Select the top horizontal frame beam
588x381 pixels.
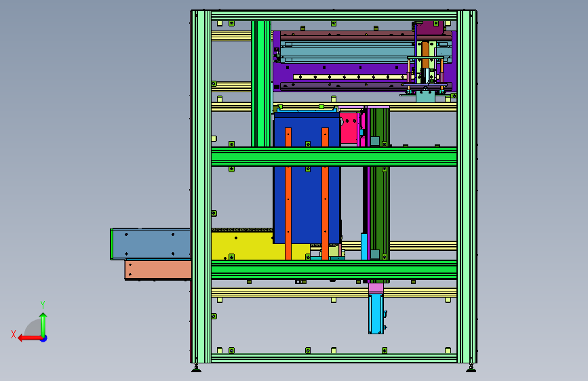(x=334, y=16)
